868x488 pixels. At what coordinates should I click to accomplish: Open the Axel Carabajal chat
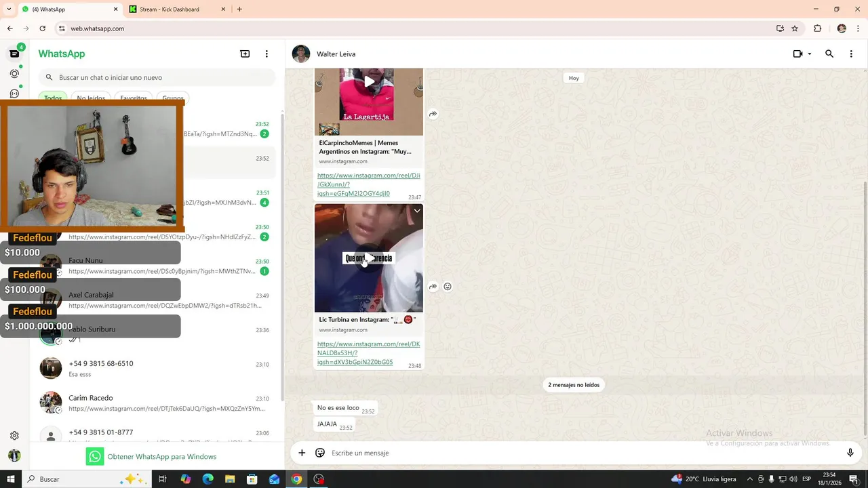(x=156, y=300)
